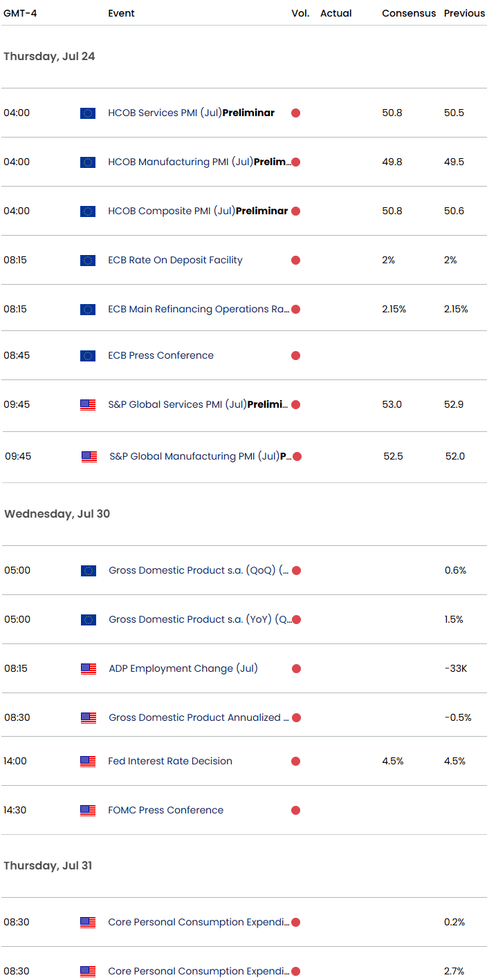Click the Previous column header
The width and height of the screenshot is (487, 980).
tap(464, 13)
